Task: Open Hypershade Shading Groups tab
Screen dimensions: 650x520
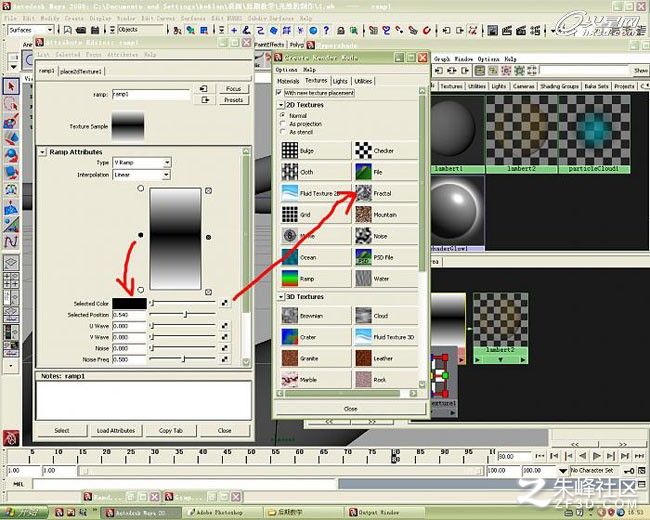Action: point(559,86)
